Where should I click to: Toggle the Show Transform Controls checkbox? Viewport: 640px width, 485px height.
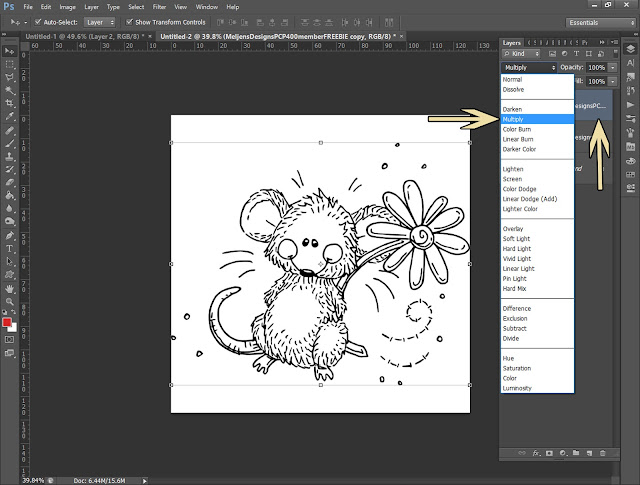(x=129, y=21)
